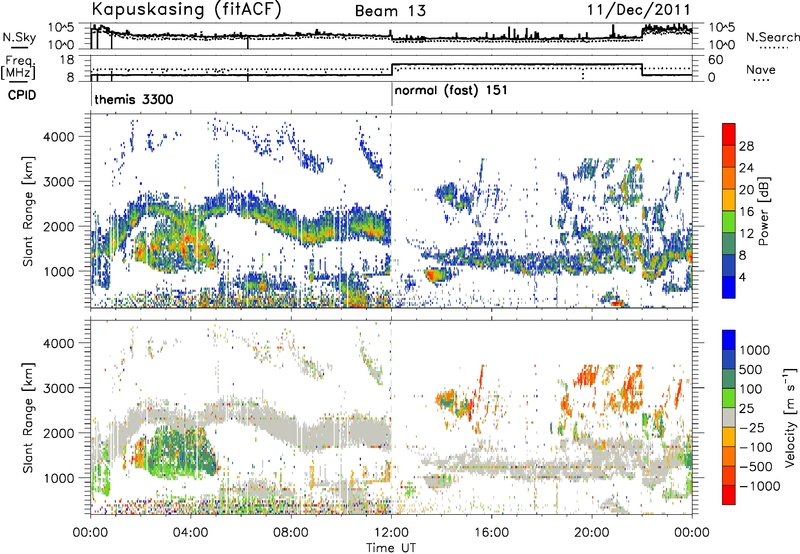Click the '-1000' label on Velocity colorbar
Viewport: 800px width, 554px height.
point(759,486)
